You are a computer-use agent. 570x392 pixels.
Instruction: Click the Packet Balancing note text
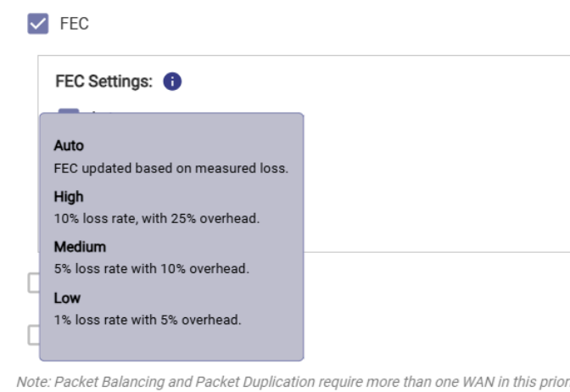(293, 382)
